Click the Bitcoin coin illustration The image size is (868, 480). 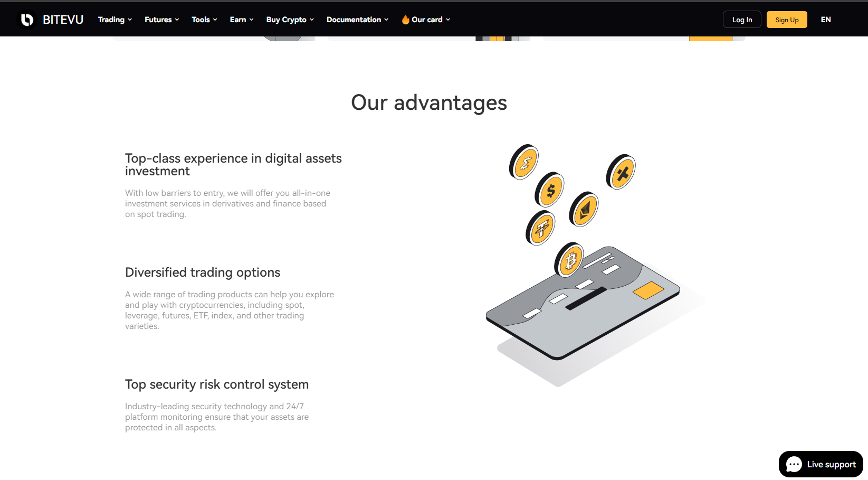pyautogui.click(x=569, y=260)
